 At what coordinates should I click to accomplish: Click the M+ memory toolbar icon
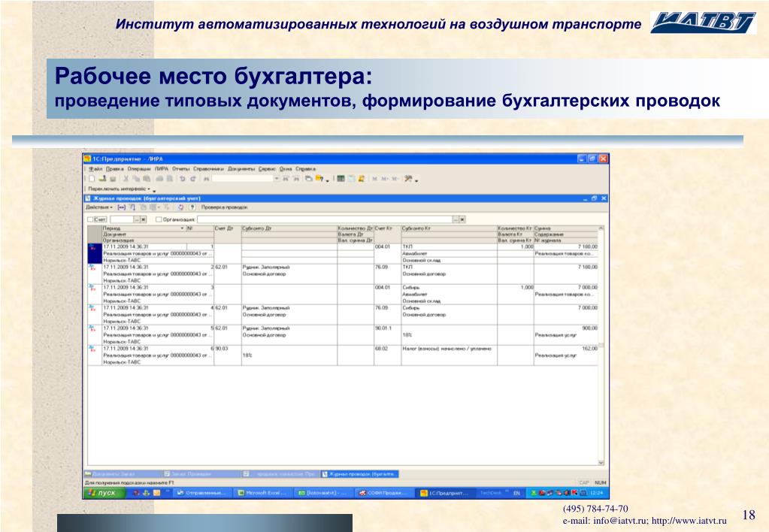click(x=385, y=179)
